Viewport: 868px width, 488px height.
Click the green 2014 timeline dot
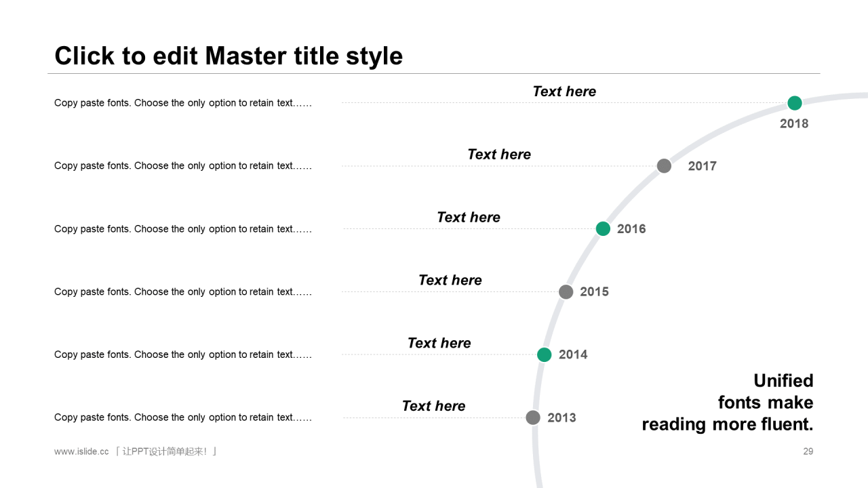(x=545, y=354)
